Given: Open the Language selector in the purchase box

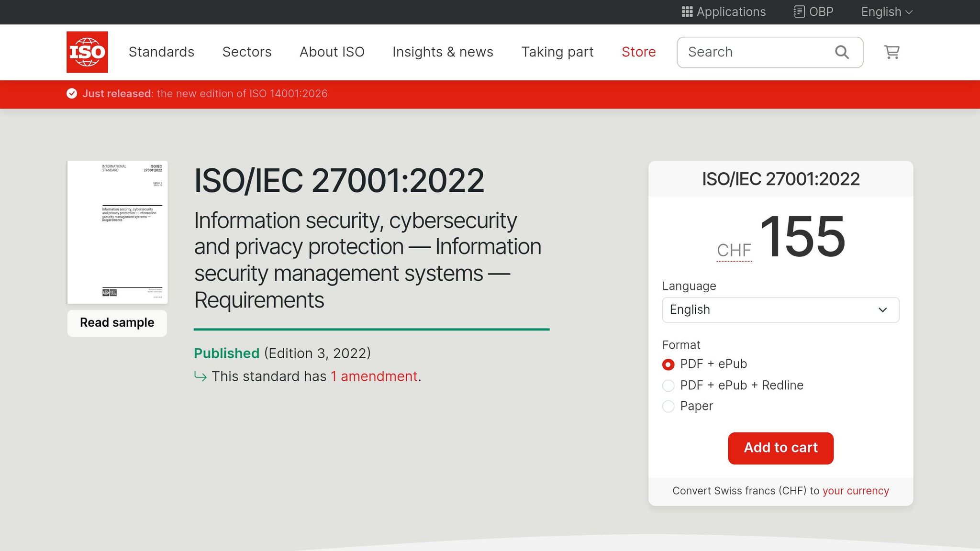Looking at the screenshot, I should [780, 310].
